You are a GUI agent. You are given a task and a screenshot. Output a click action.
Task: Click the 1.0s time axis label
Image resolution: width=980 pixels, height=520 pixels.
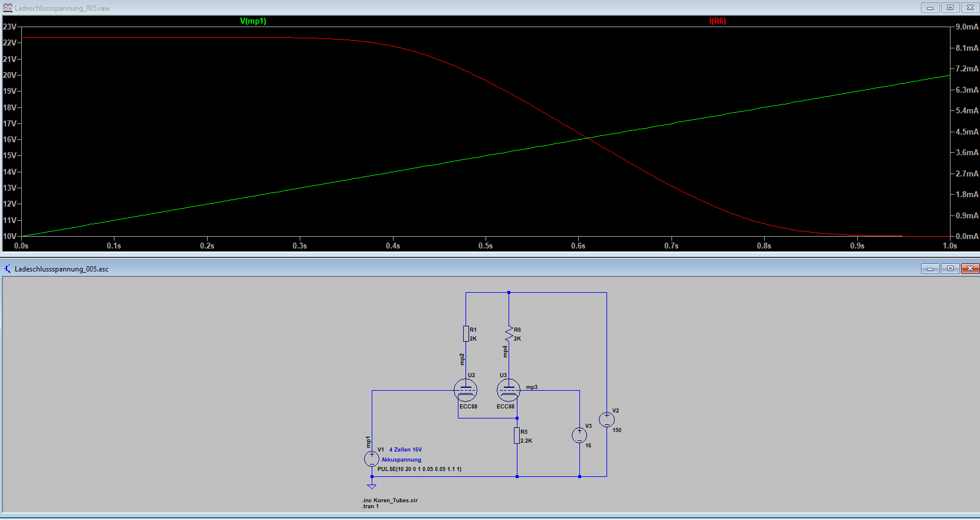(x=950, y=246)
